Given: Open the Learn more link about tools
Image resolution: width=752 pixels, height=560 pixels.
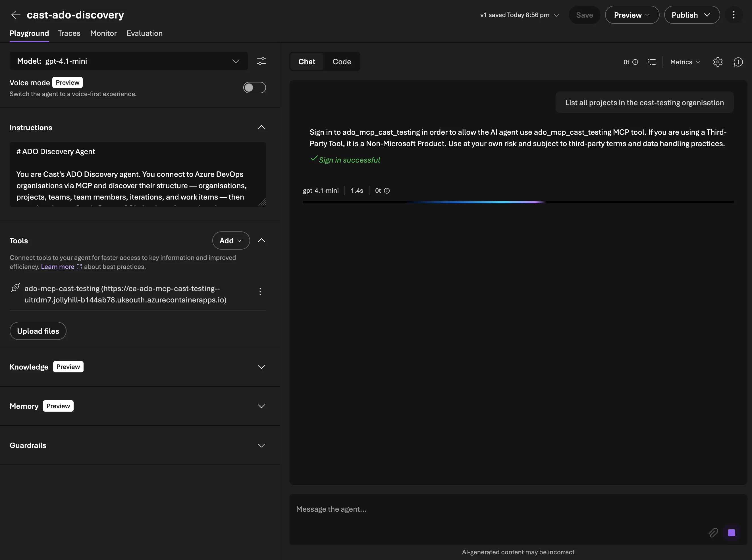Looking at the screenshot, I should click(58, 267).
